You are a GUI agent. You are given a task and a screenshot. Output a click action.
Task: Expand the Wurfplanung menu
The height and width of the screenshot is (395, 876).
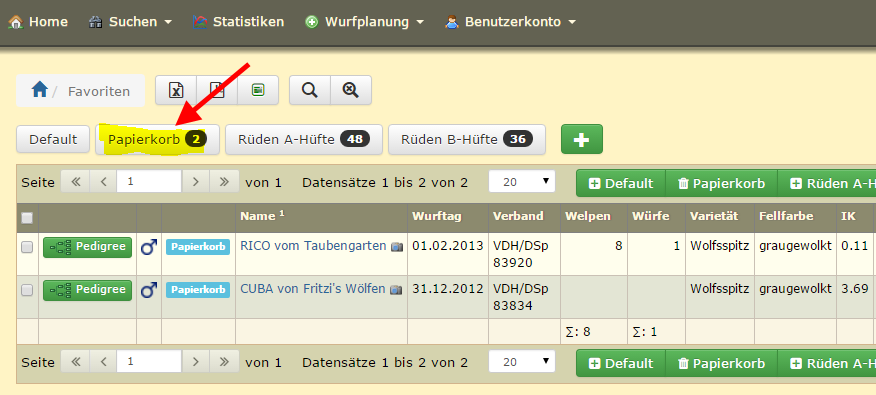[x=364, y=22]
